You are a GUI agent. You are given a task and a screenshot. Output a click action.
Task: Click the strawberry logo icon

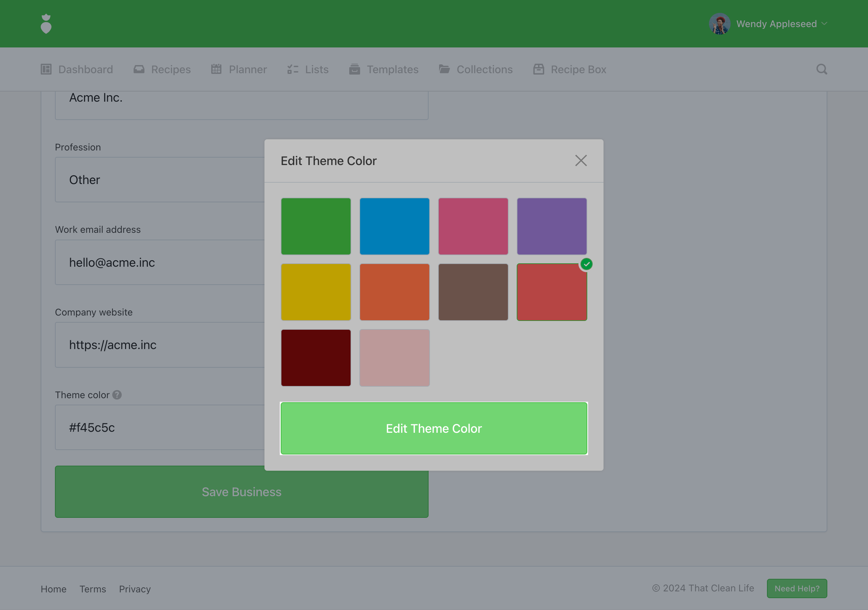coord(46,24)
